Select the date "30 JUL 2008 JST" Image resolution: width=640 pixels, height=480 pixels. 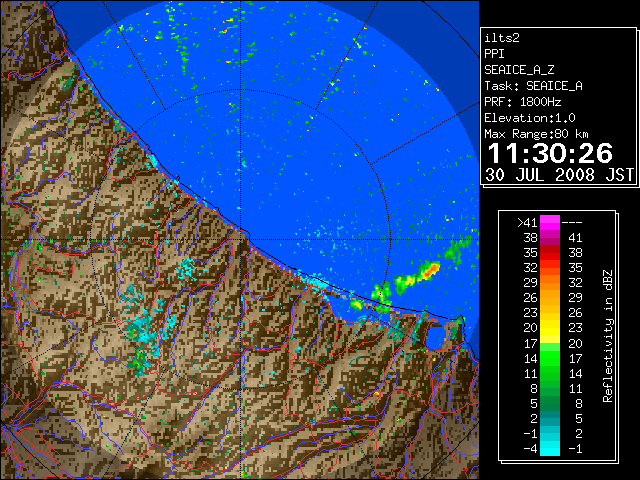[x=559, y=175]
